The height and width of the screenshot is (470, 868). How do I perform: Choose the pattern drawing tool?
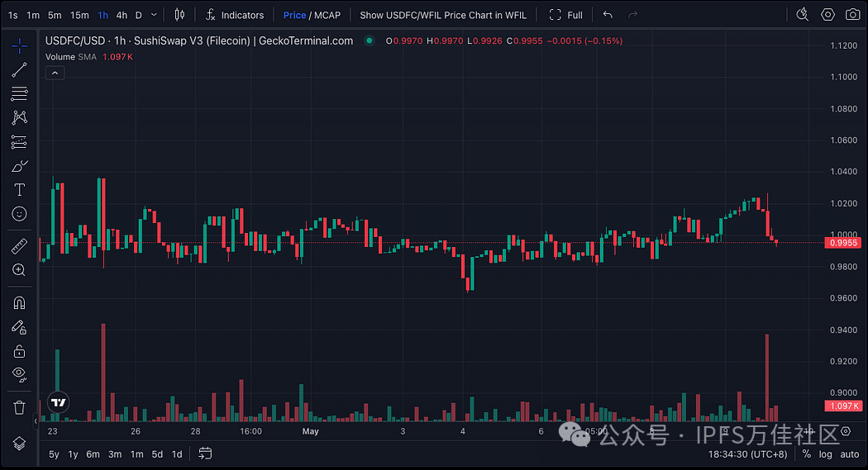tap(19, 117)
